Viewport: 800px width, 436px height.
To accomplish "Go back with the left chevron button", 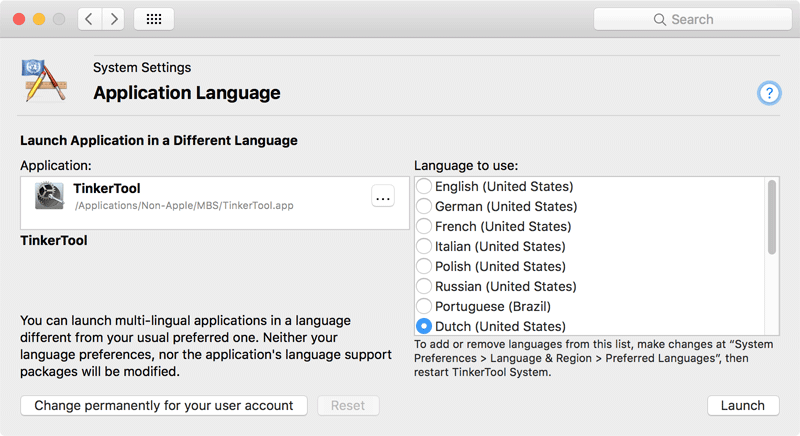I will pyautogui.click(x=90, y=19).
